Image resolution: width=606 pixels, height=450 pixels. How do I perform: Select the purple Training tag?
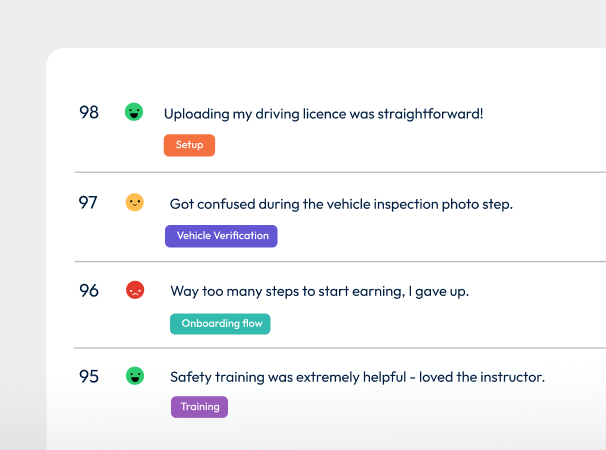click(x=199, y=407)
